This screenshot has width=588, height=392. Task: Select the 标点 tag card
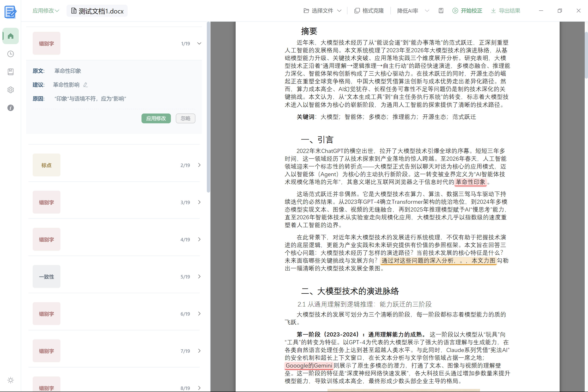coord(47,165)
